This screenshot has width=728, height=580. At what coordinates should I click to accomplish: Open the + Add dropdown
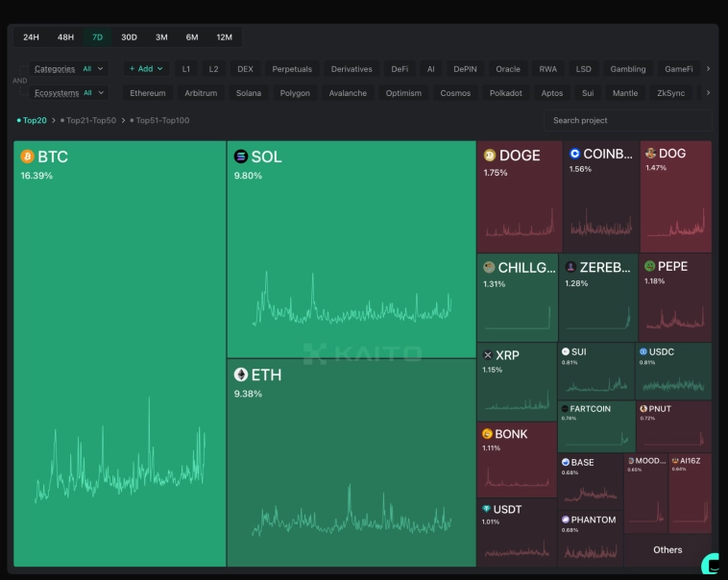tap(146, 69)
